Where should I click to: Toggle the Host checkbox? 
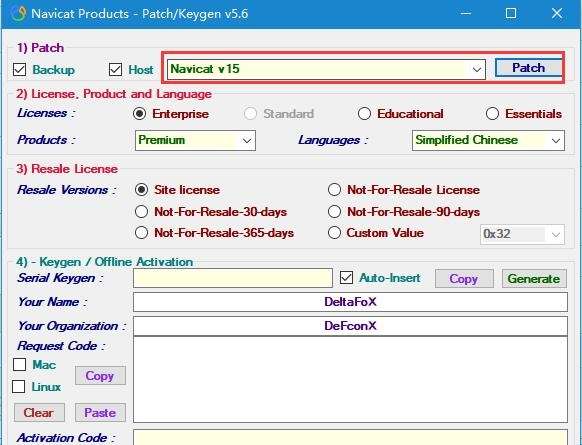click(x=115, y=69)
